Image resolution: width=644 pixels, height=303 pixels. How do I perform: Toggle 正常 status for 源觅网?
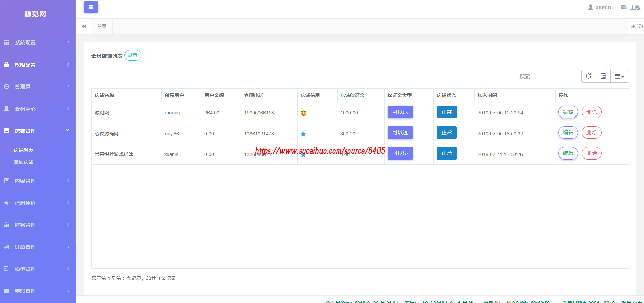[x=446, y=112]
